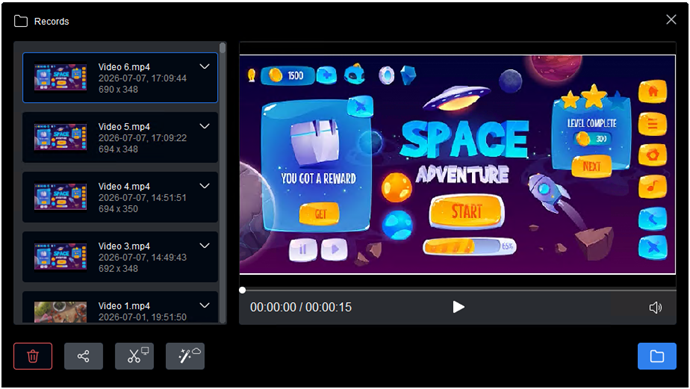
Task: Click the records list scrollbar
Action: [223, 48]
